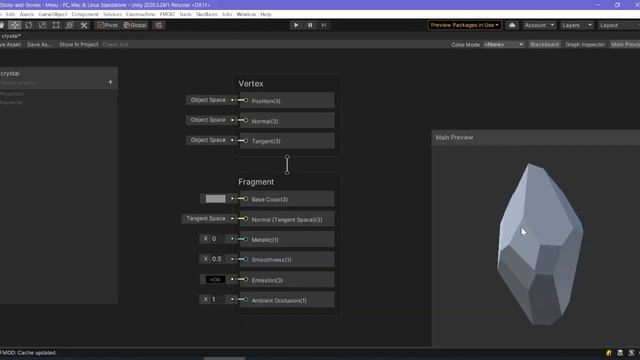Select the Scale tool
640x360 pixels.
point(42,25)
